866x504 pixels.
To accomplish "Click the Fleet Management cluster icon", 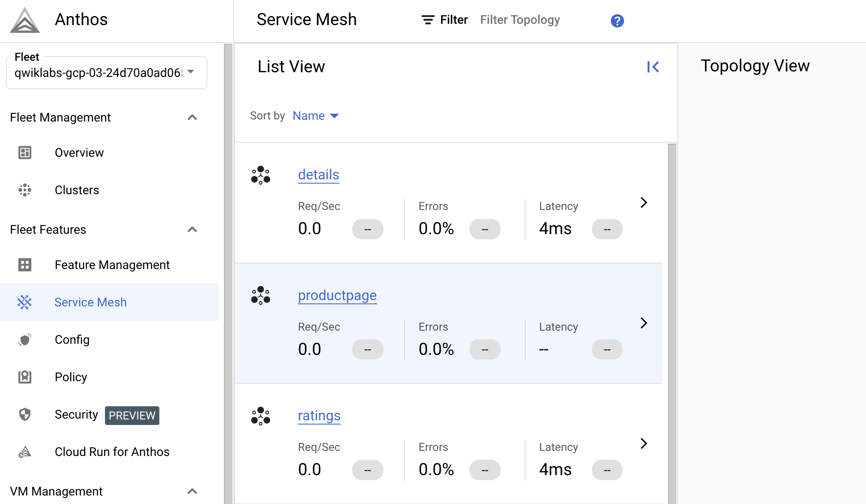I will click(x=24, y=190).
